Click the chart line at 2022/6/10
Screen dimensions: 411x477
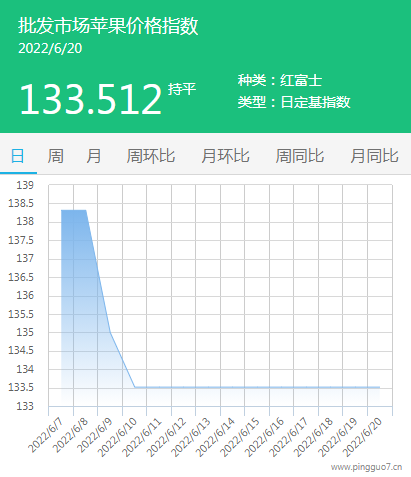point(135,387)
